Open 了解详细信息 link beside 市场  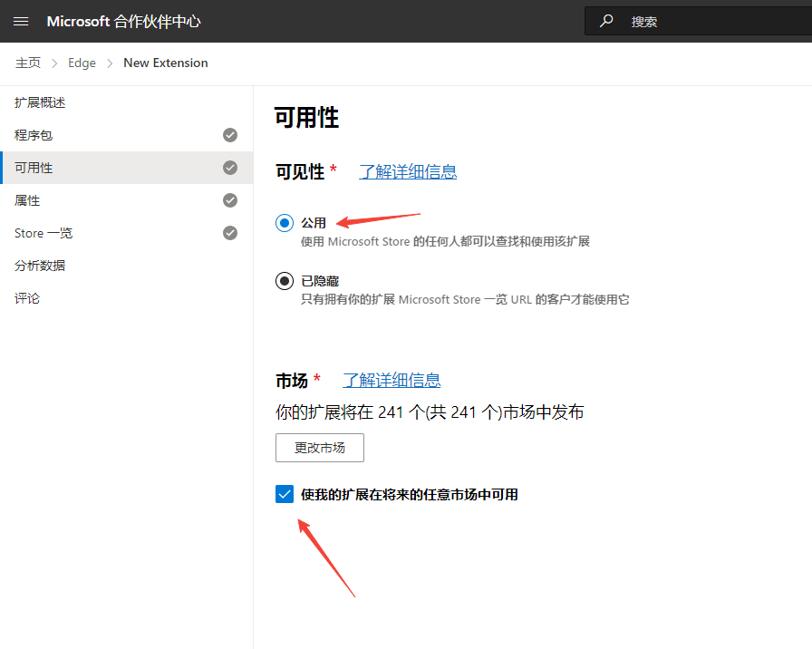click(x=391, y=381)
